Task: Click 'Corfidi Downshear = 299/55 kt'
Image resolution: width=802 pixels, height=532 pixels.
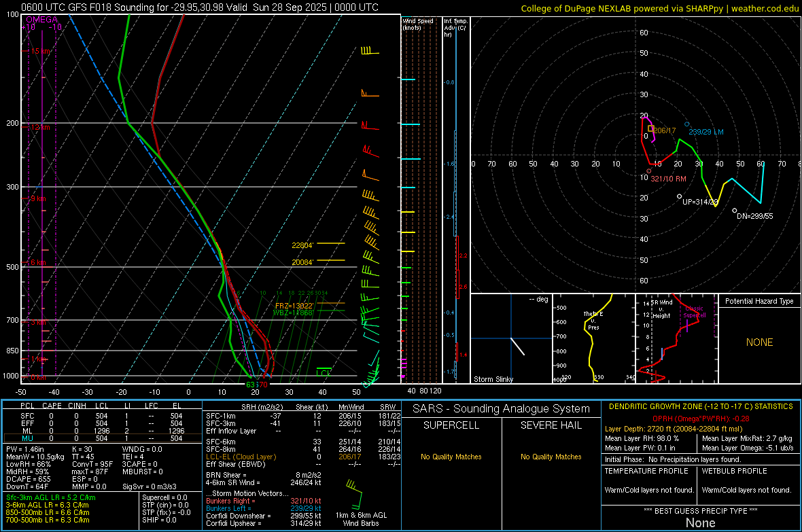Action: pos(264,516)
